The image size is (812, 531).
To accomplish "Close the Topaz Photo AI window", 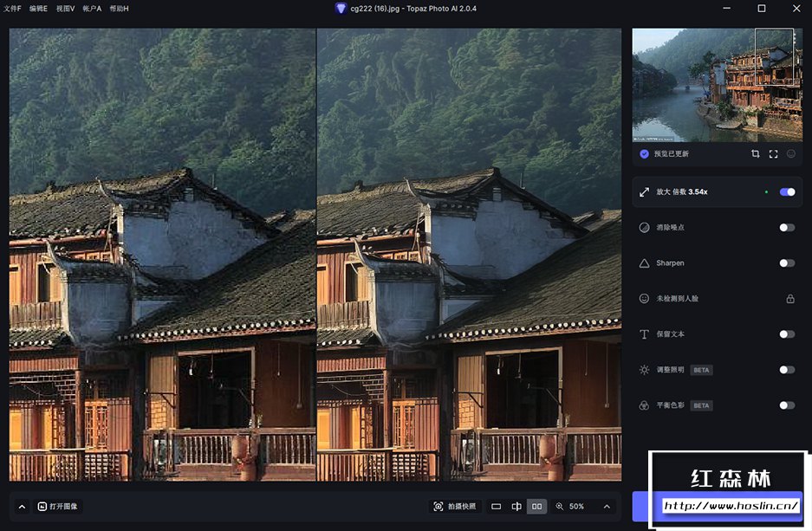I will click(x=796, y=9).
